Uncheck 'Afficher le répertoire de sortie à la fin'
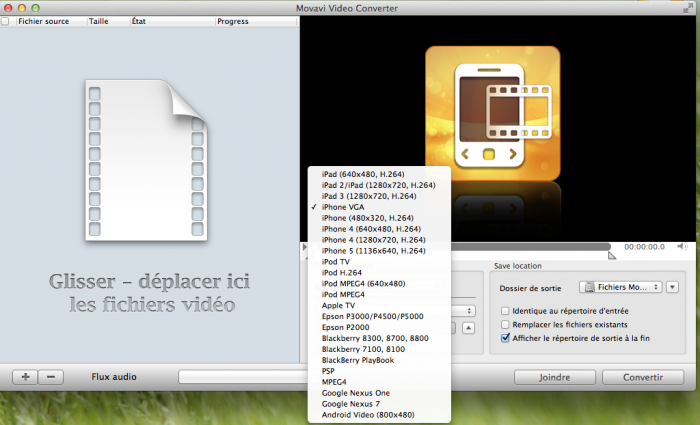Viewport: 700px width, 425px height. click(x=505, y=339)
